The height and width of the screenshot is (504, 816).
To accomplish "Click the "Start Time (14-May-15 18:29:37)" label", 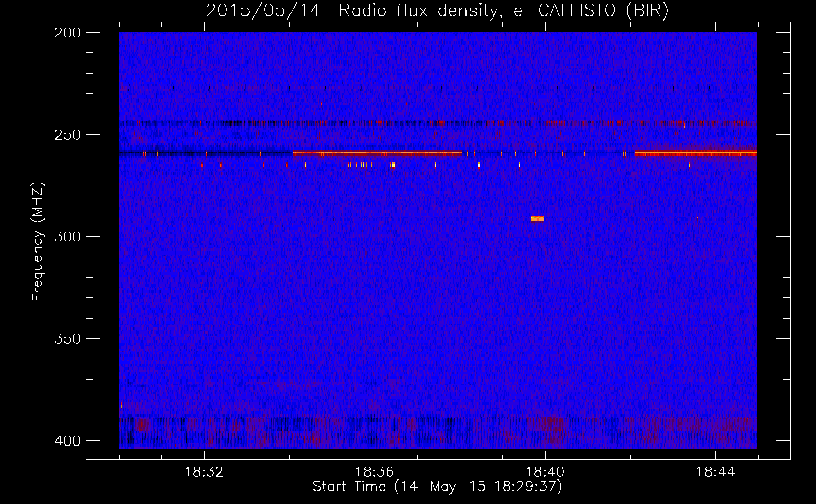I will click(437, 487).
